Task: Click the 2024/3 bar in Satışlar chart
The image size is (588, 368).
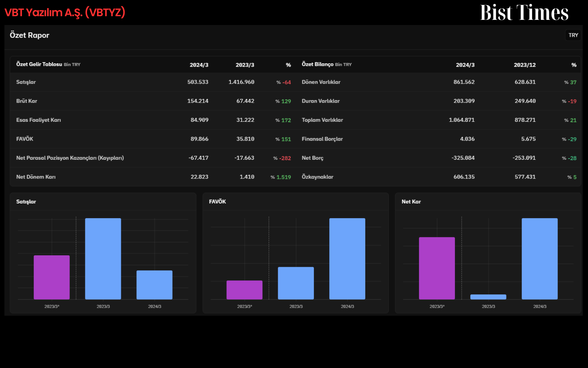Action: (154, 285)
